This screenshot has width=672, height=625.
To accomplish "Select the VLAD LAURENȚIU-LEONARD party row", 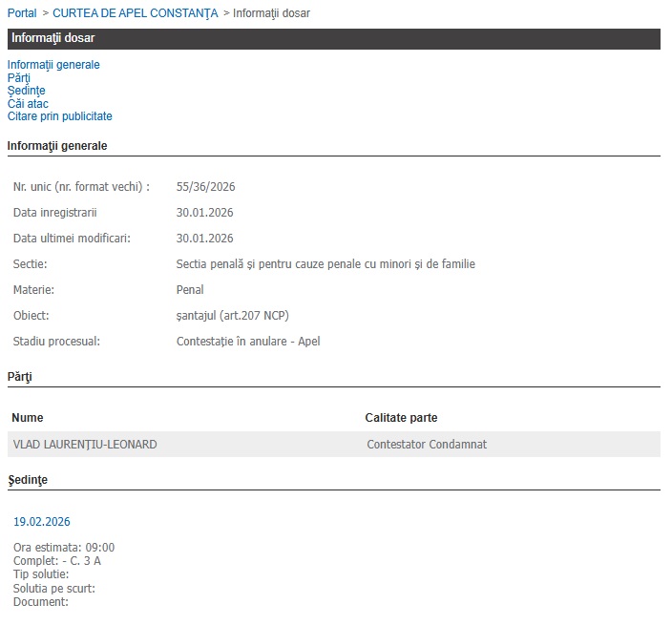I will tap(84, 445).
